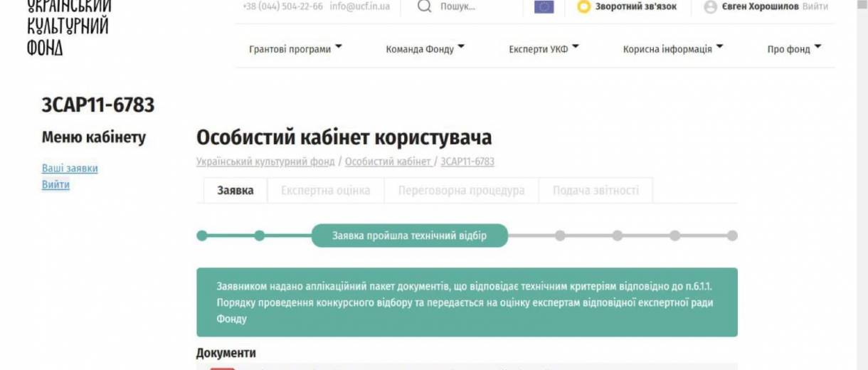Image resolution: width=868 pixels, height=370 pixels.
Task: Follow the Особистий кабінет breadcrumb link
Action: tap(388, 162)
